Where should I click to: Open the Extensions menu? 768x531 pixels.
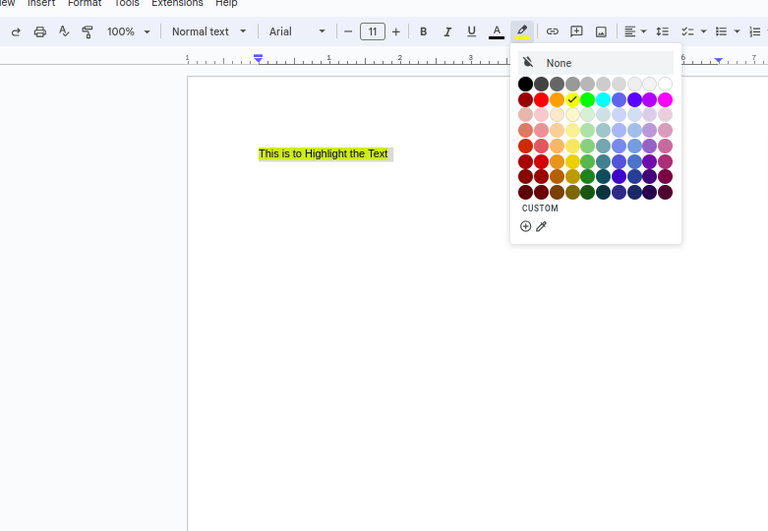[x=177, y=4]
